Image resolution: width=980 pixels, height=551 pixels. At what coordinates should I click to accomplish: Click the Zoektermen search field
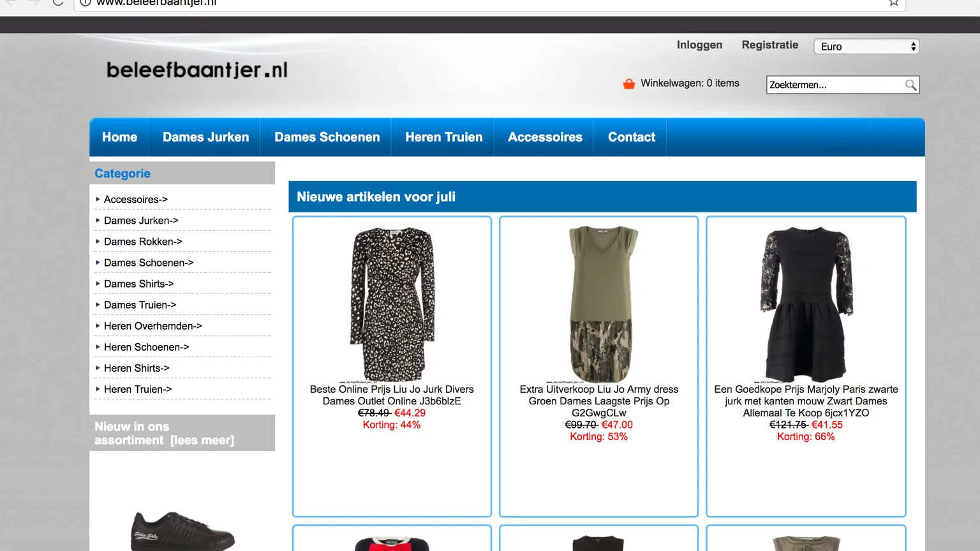835,85
